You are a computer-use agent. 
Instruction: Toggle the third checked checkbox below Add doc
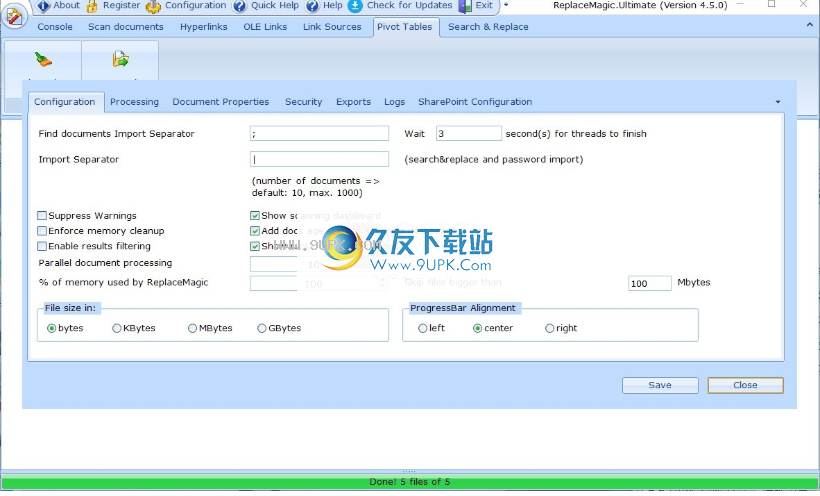255,246
